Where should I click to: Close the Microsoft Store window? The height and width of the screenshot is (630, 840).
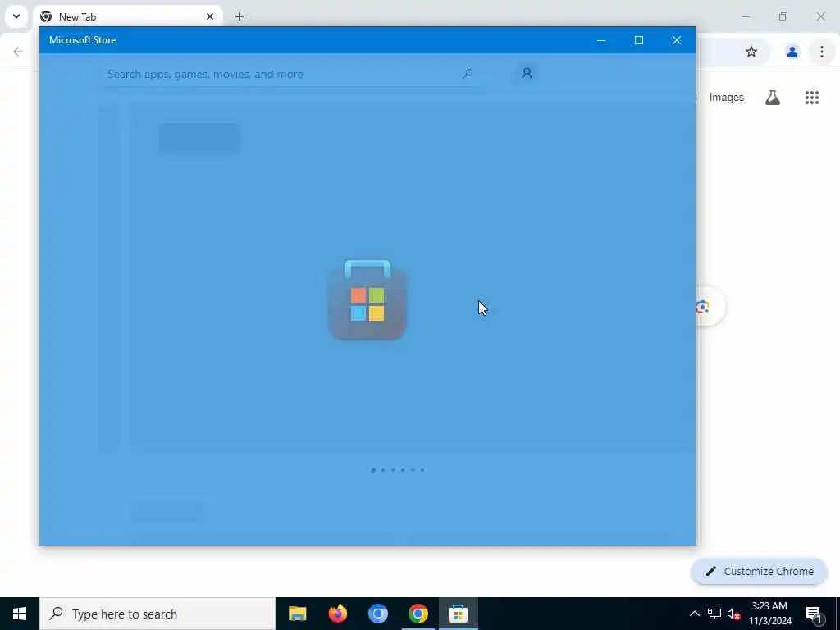pyautogui.click(x=677, y=40)
